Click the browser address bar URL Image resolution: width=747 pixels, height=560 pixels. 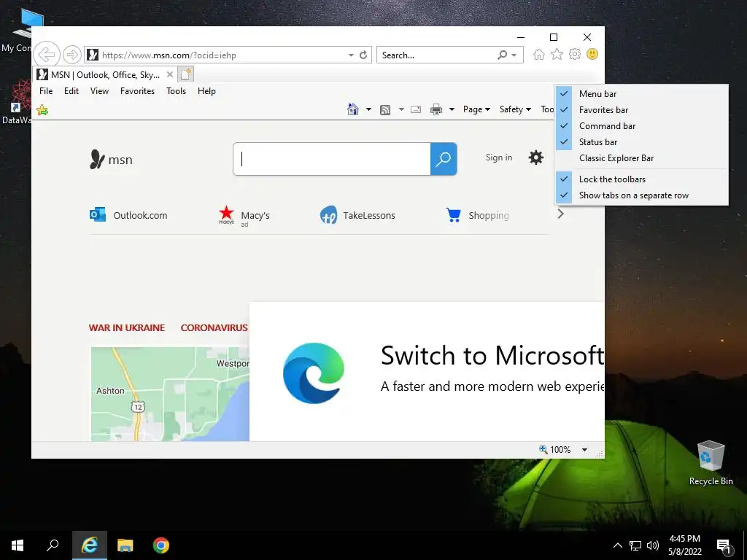(169, 55)
